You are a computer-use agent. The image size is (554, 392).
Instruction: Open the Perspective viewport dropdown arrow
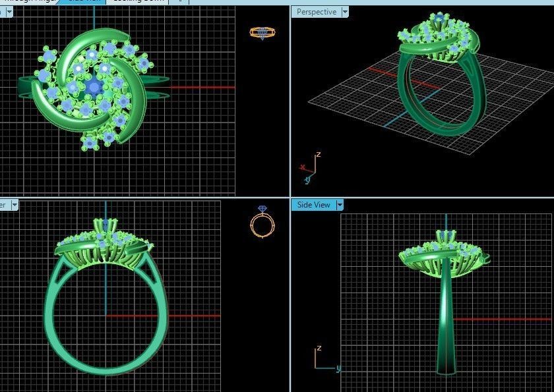[345, 12]
